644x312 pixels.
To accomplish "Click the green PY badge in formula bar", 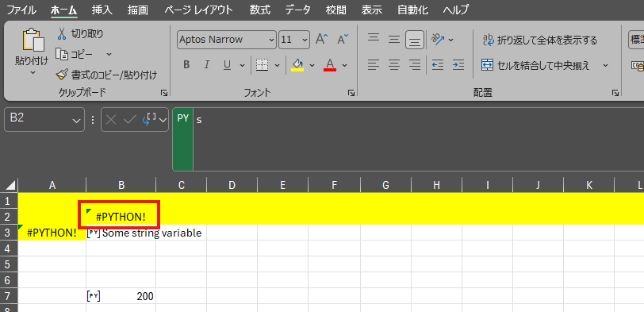I will [182, 139].
